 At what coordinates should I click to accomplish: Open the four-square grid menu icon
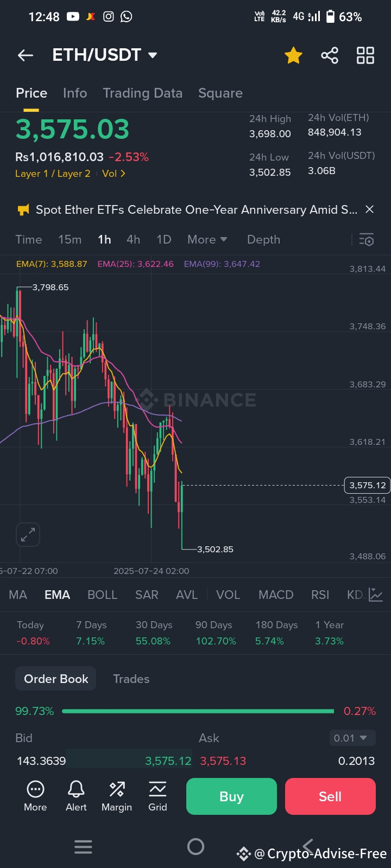(x=365, y=55)
